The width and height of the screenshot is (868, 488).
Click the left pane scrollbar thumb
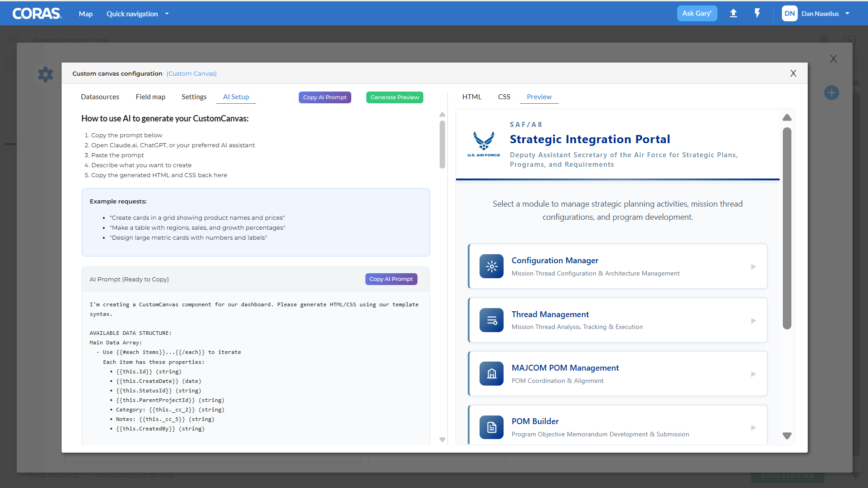442,144
